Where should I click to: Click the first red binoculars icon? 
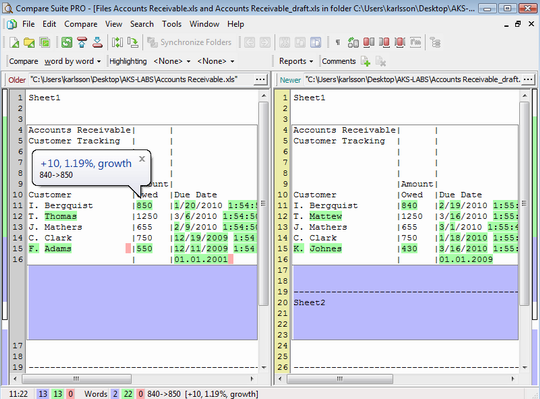(368, 43)
